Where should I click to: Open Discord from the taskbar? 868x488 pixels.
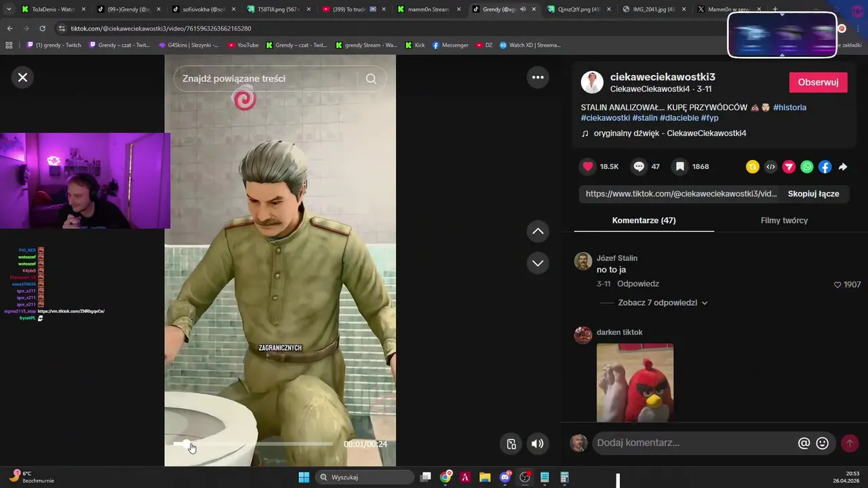pos(505,477)
